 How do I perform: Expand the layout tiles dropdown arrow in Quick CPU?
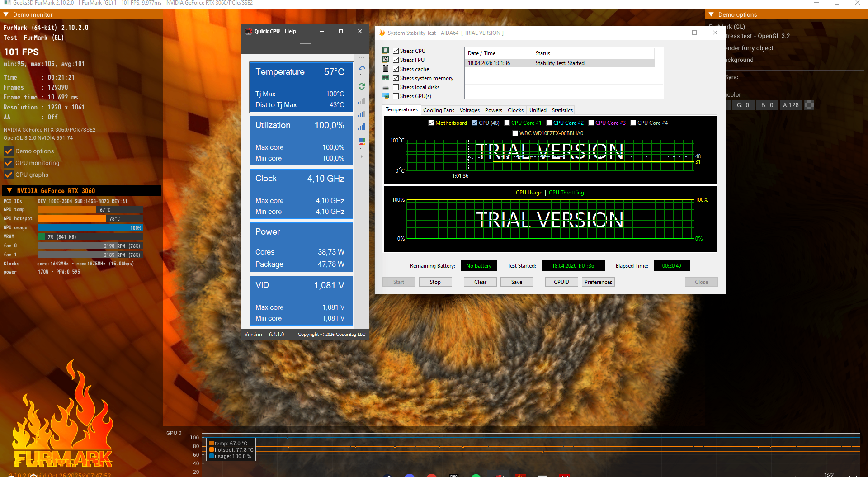tap(360, 148)
